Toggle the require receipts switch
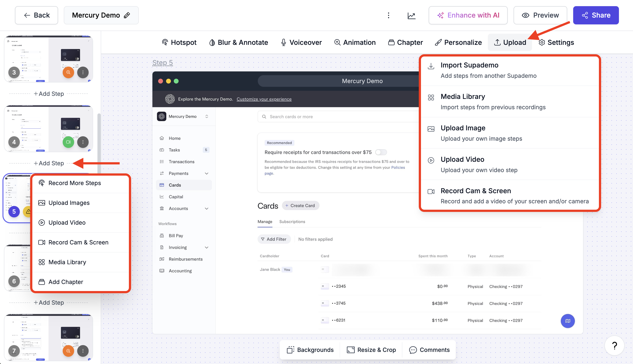The width and height of the screenshot is (633, 364). click(381, 152)
